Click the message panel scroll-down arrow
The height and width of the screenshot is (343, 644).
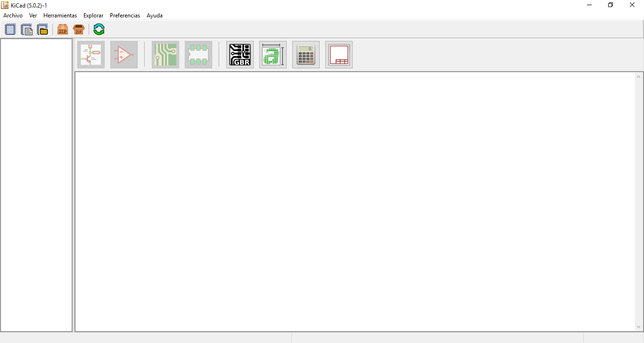639,327
